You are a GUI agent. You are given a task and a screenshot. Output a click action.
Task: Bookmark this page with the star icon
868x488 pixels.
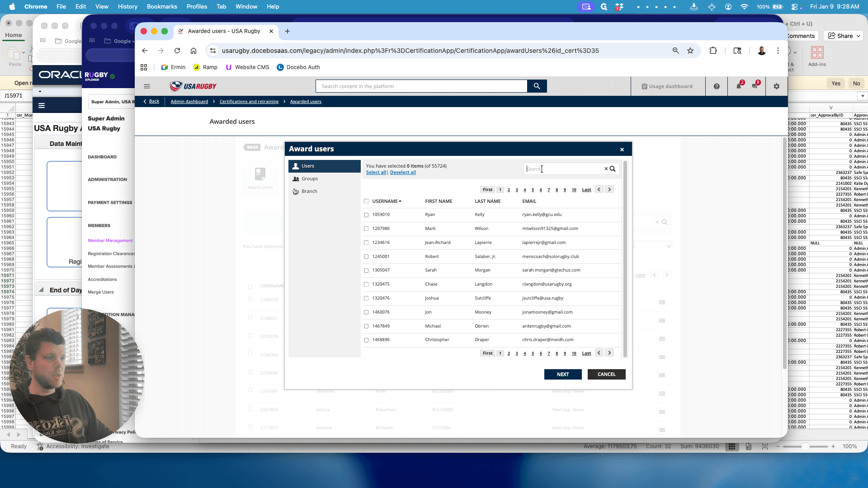point(690,51)
